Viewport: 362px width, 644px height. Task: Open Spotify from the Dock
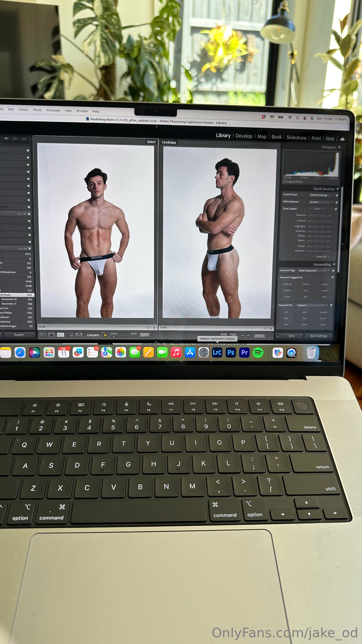coord(258,352)
